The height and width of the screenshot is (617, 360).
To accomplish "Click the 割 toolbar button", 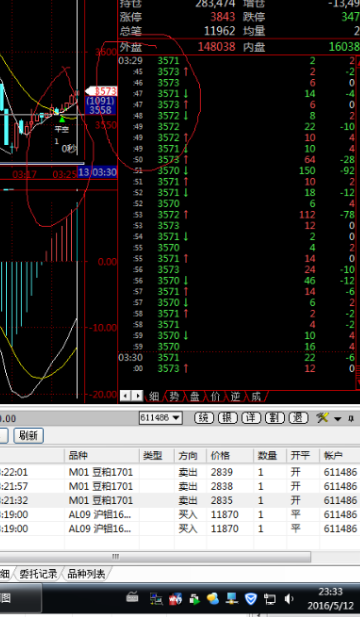I will [x=275, y=417].
